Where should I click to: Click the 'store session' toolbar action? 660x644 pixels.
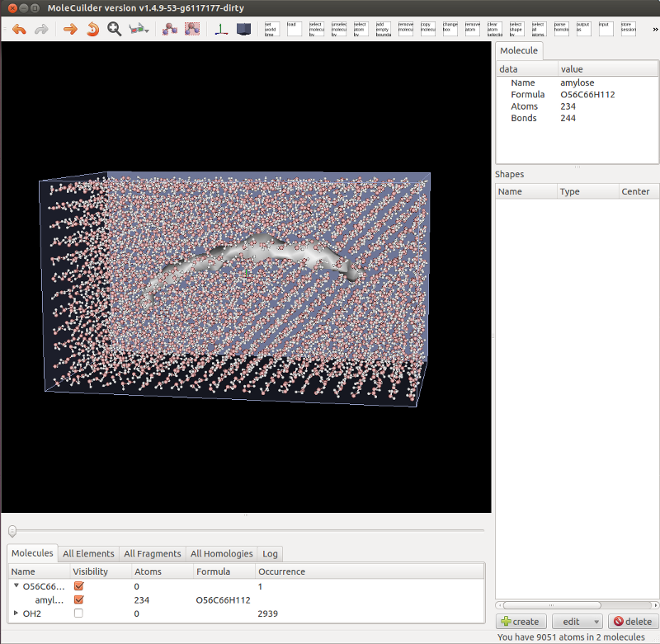[629, 29]
